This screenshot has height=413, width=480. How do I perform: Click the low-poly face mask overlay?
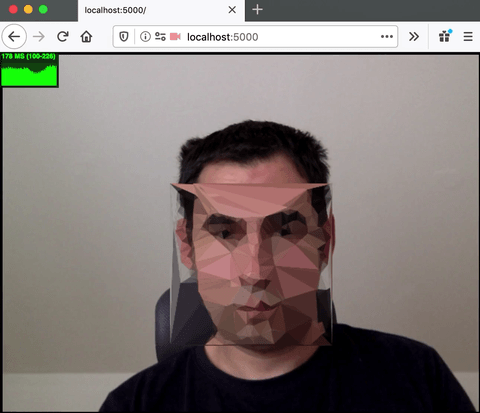point(252,264)
